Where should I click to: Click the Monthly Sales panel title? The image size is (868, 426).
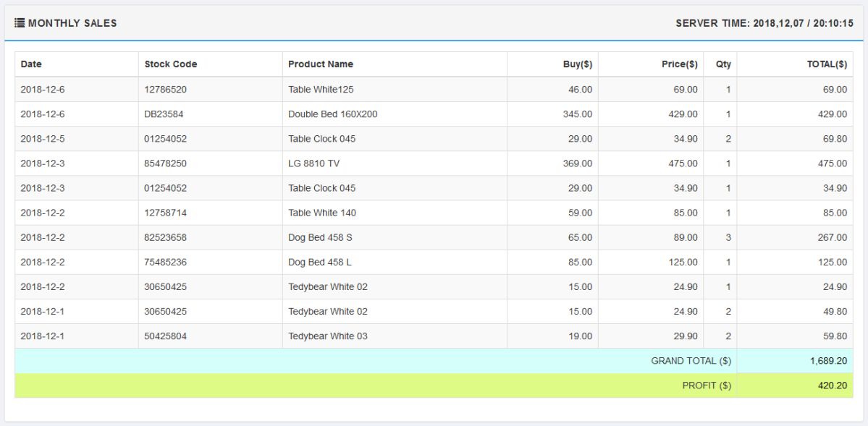pos(72,23)
